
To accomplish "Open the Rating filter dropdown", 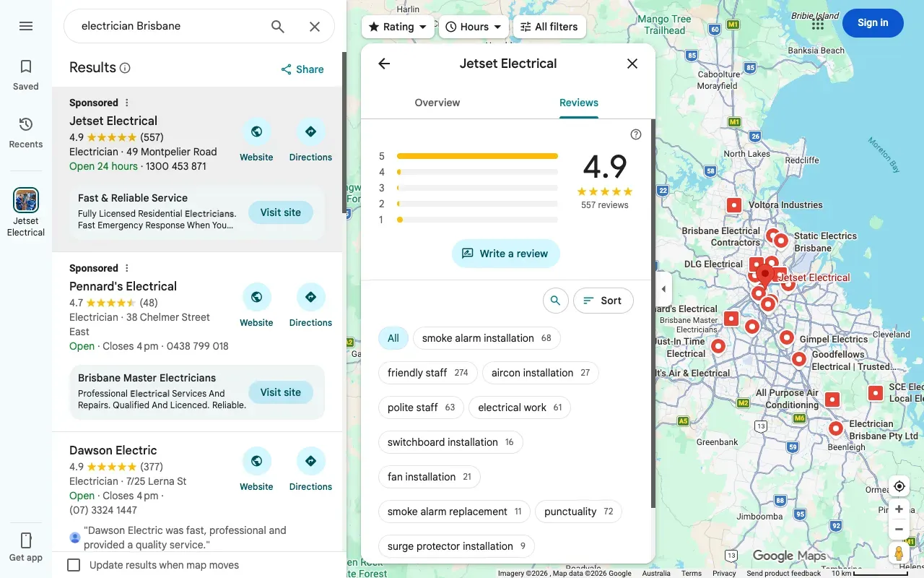I will point(398,27).
